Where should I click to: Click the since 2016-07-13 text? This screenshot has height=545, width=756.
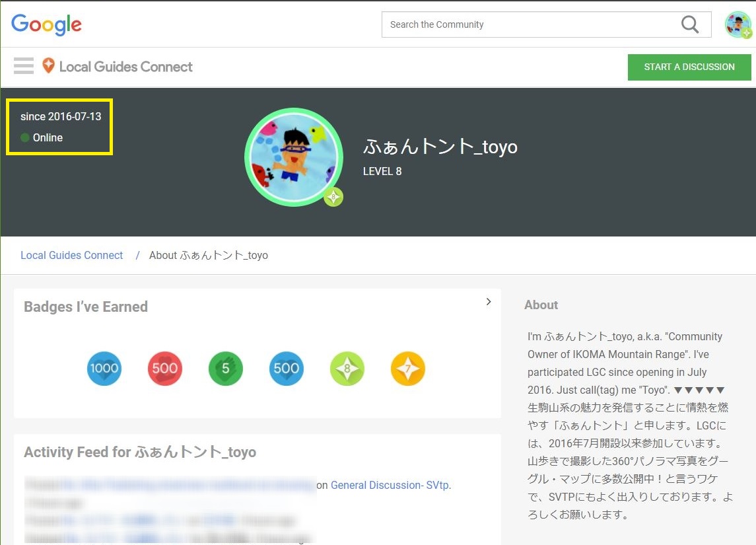(x=61, y=116)
